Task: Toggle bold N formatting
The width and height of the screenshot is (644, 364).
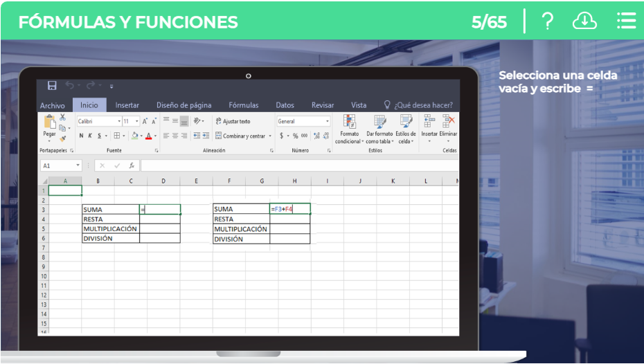Action: coord(81,136)
